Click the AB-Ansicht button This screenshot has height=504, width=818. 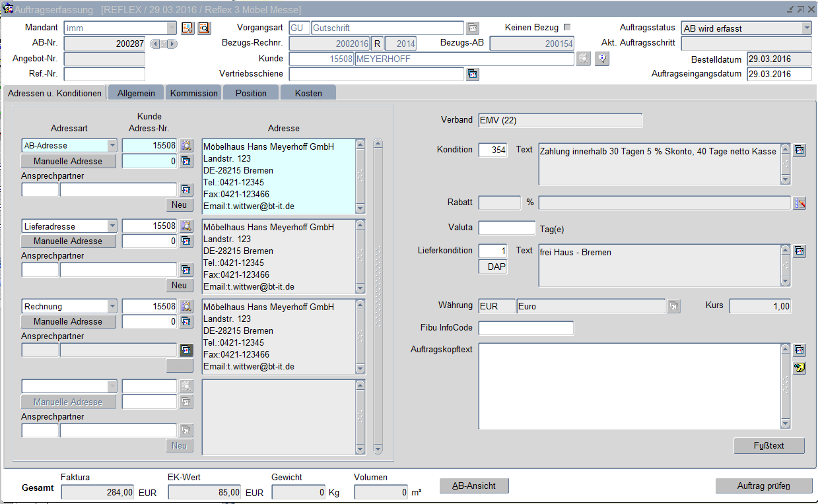pos(474,486)
